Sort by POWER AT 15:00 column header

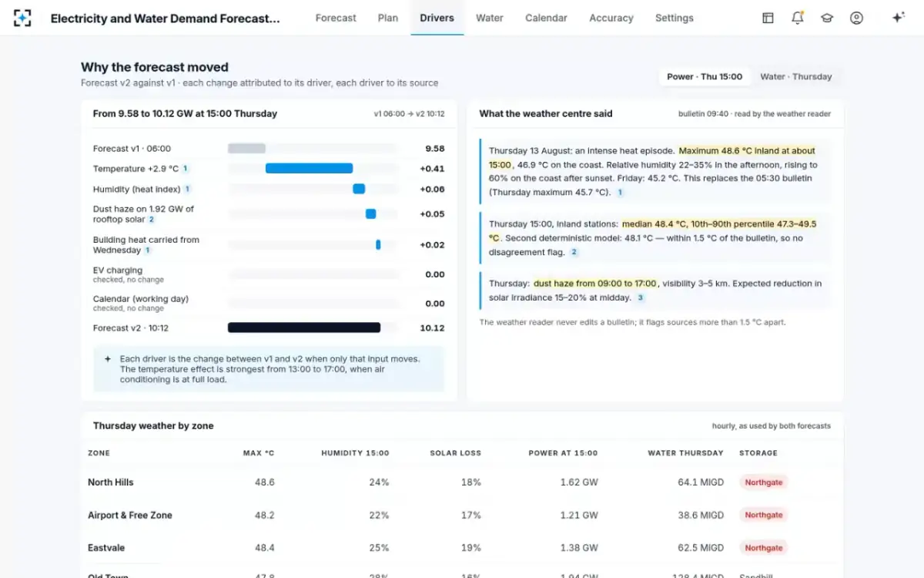click(x=563, y=453)
